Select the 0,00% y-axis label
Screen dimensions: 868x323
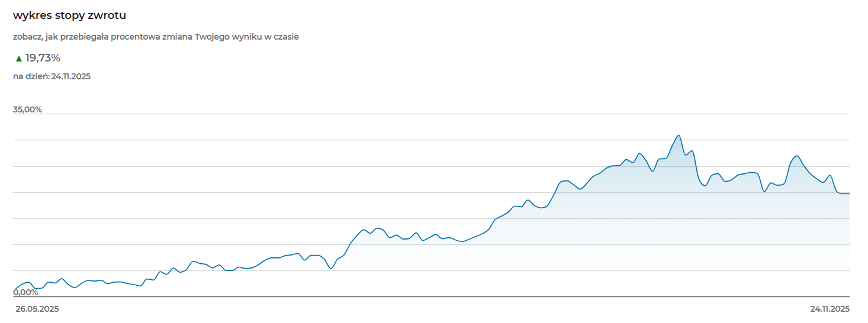click(25, 292)
